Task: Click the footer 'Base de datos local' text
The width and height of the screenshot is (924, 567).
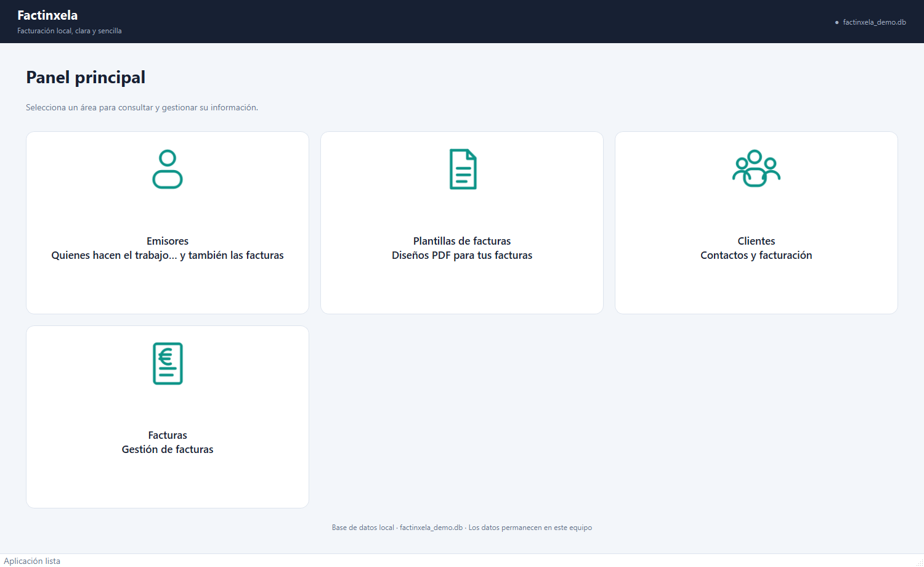Action: [363, 528]
